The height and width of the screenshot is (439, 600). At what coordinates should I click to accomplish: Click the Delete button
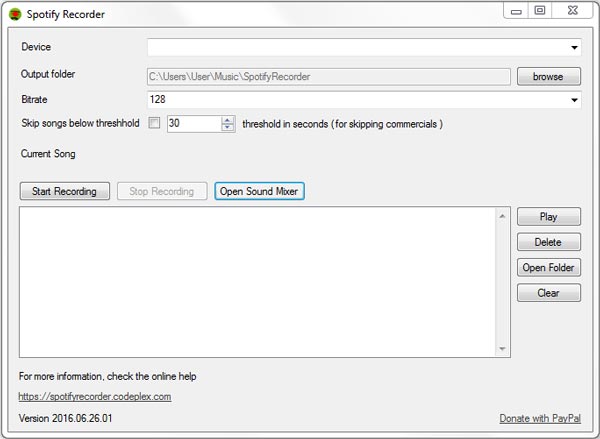(x=548, y=242)
